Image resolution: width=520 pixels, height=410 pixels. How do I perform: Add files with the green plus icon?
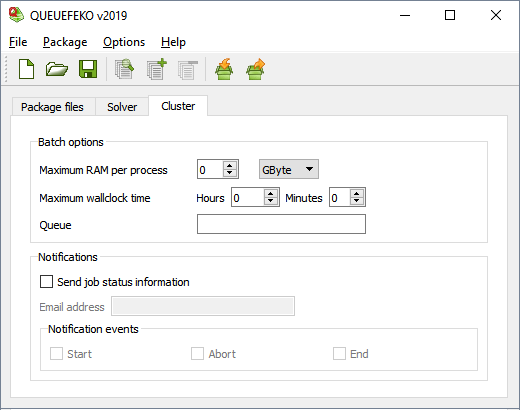coord(156,69)
